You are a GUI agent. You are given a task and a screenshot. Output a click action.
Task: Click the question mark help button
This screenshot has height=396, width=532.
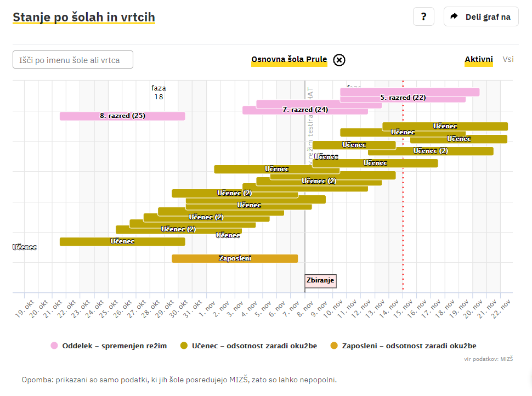(423, 16)
